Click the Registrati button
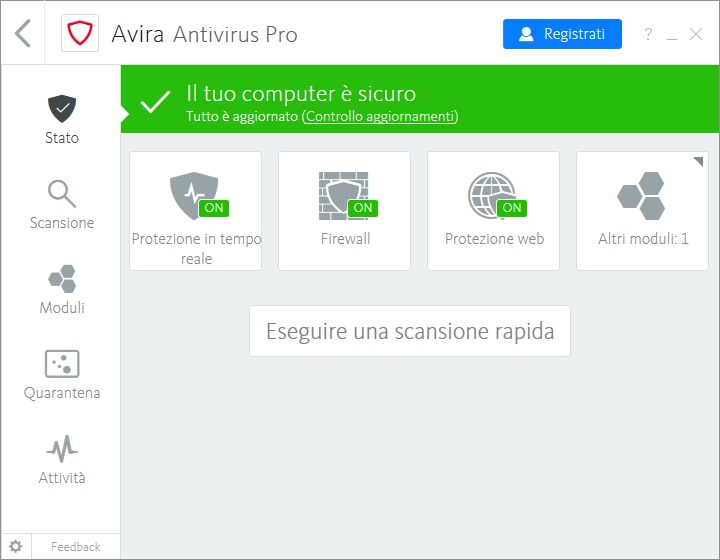Image resolution: width=720 pixels, height=560 pixels. tap(562, 34)
